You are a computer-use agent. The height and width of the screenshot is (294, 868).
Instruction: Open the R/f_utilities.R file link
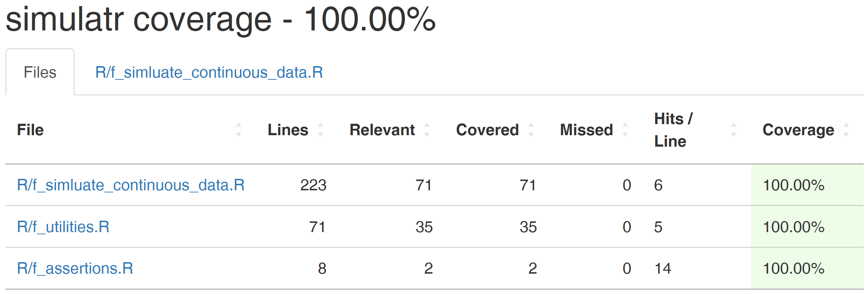coord(63,227)
